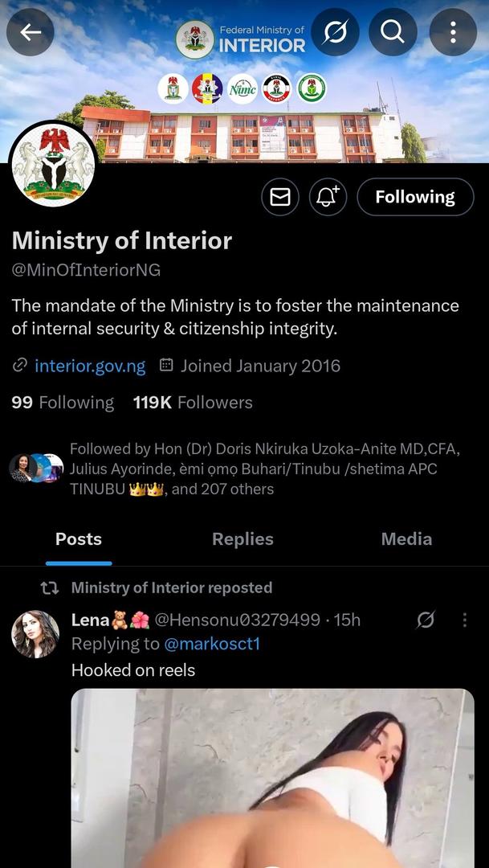Tap the envelope message icon
The image size is (489, 868).
(x=279, y=197)
